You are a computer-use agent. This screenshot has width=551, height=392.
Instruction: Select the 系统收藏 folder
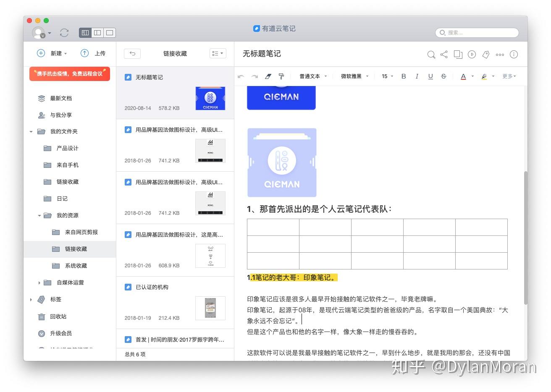click(x=76, y=266)
